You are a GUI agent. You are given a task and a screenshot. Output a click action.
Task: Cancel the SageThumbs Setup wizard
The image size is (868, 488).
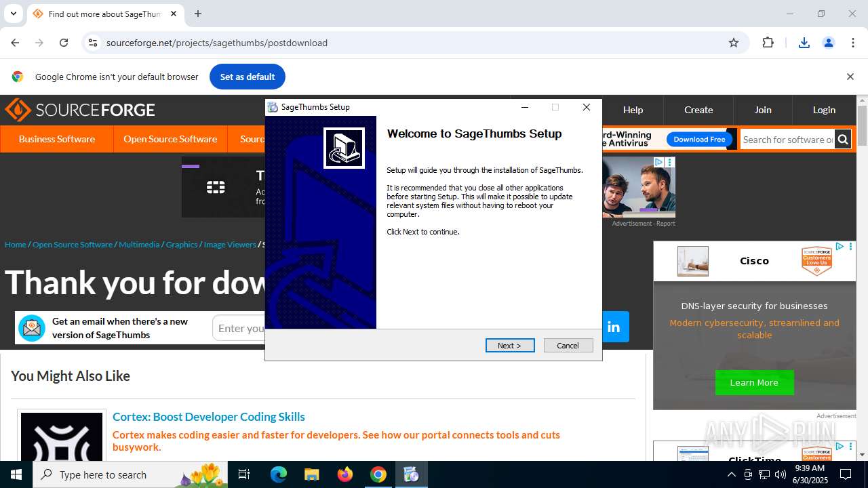[568, 346]
